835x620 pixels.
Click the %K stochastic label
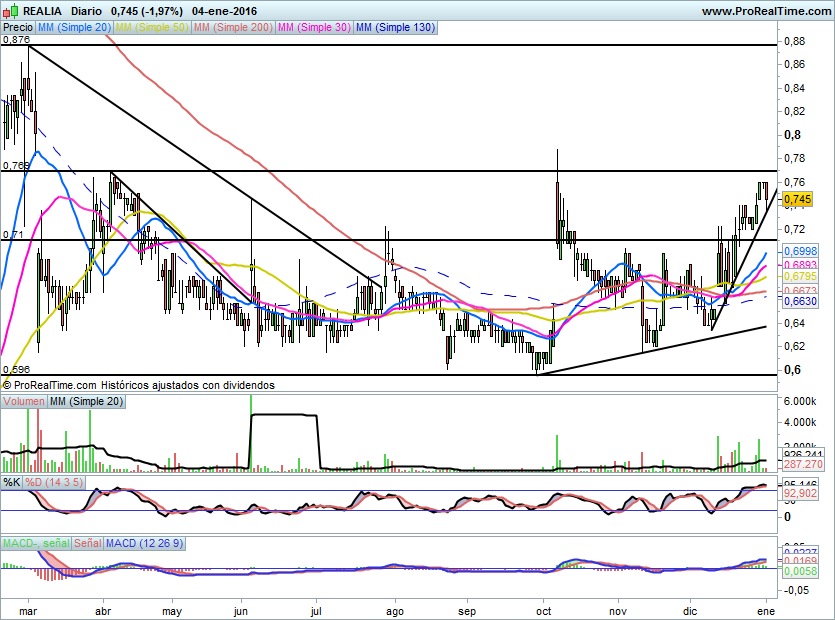(12, 482)
